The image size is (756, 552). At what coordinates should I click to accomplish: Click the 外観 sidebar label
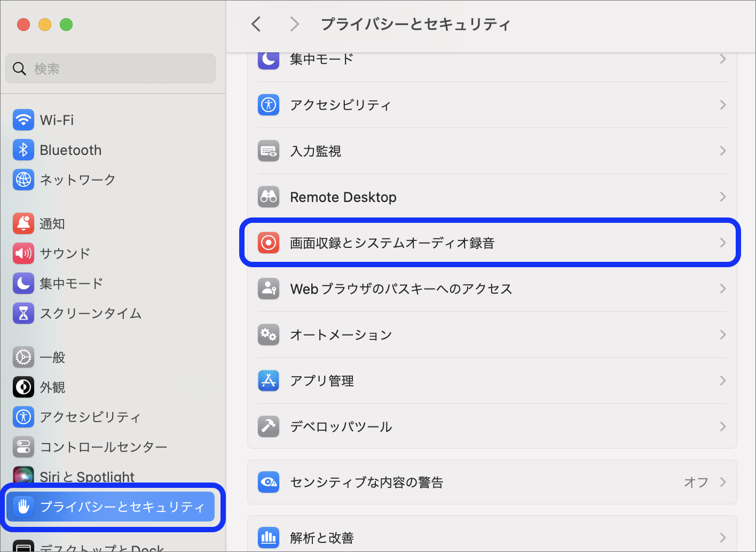tap(52, 387)
